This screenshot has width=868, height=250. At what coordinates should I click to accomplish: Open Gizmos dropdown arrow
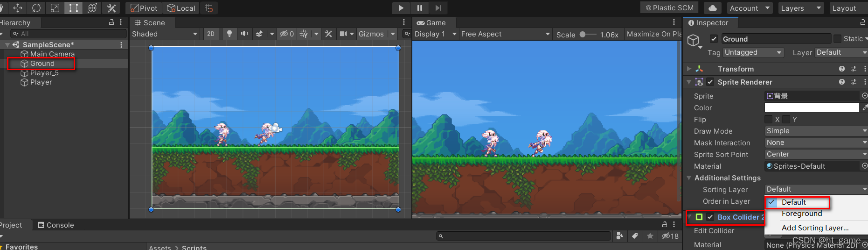pyautogui.click(x=393, y=34)
